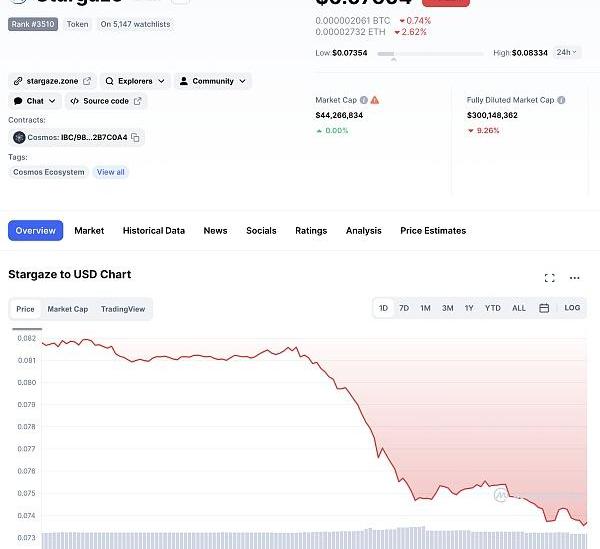Screen dimensions: 600x549
Task: Open the chart options ellipsis menu
Action: tap(574, 278)
